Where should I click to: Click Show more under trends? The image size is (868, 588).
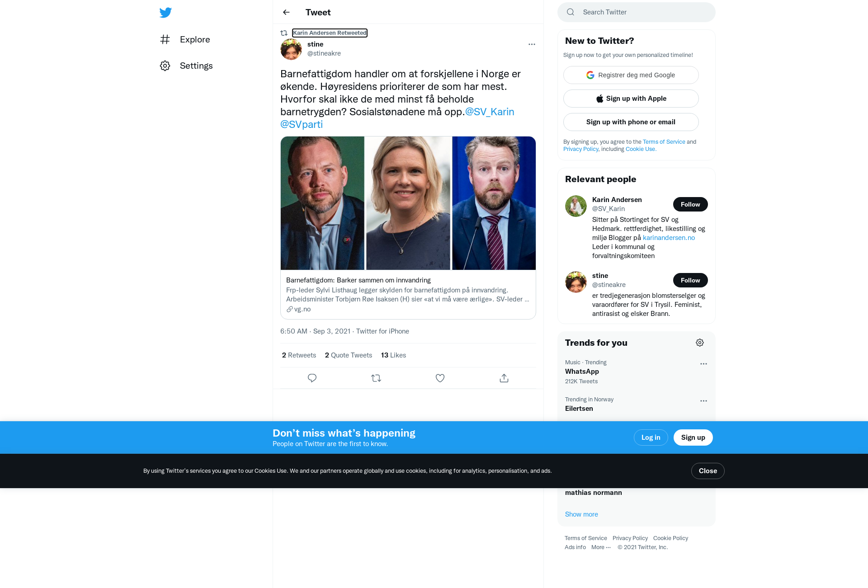click(x=581, y=514)
